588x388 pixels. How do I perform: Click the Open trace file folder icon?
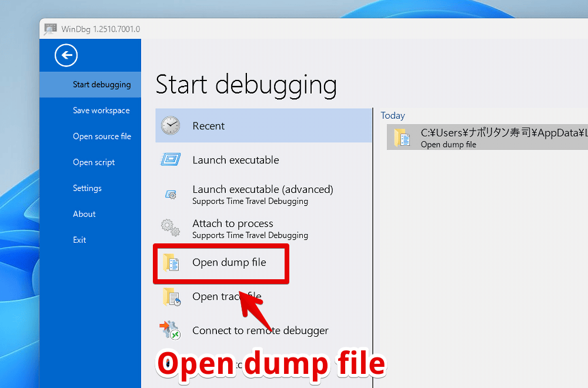click(x=171, y=297)
